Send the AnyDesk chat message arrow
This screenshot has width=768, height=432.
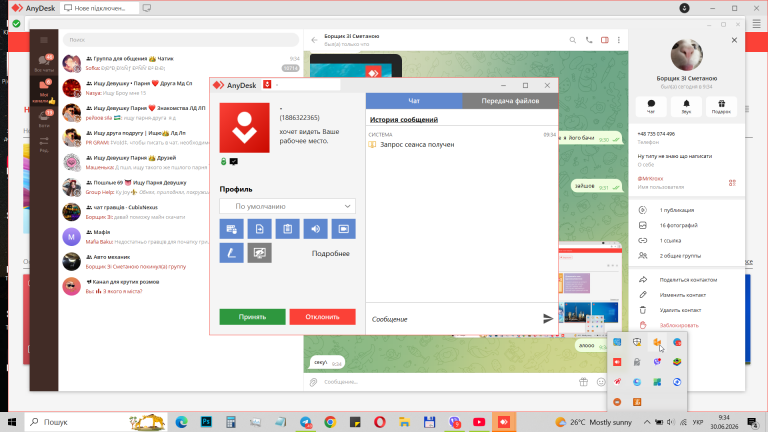pos(548,319)
